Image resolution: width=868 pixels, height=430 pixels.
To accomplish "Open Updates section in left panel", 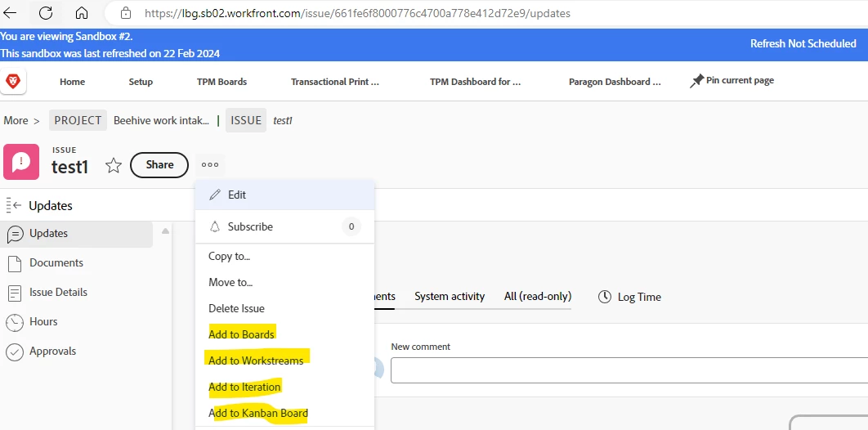I will [x=78, y=234].
